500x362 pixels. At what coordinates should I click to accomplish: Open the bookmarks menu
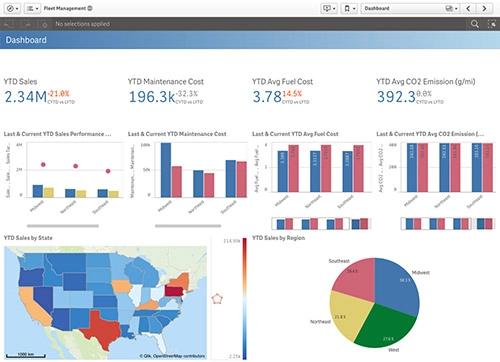pos(349,8)
